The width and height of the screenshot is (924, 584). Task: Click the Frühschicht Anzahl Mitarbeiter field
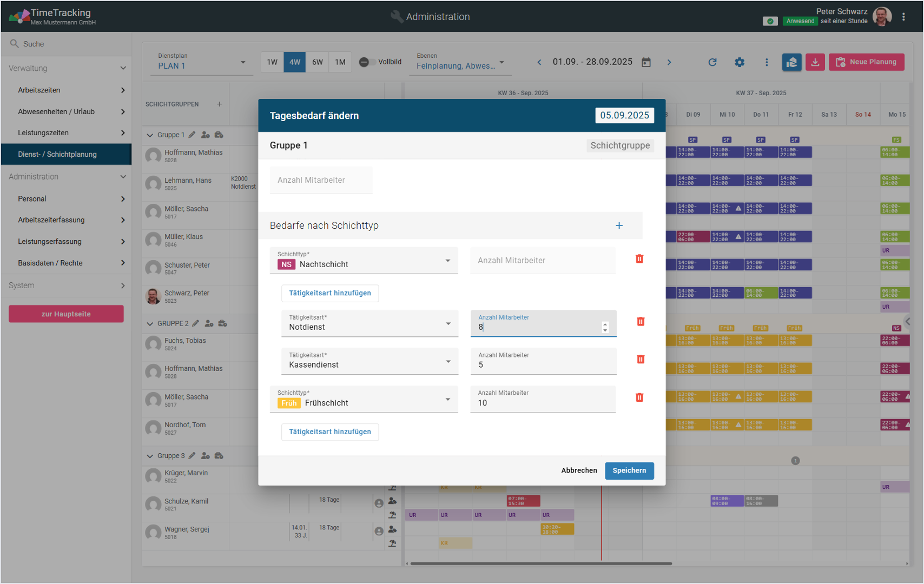543,403
